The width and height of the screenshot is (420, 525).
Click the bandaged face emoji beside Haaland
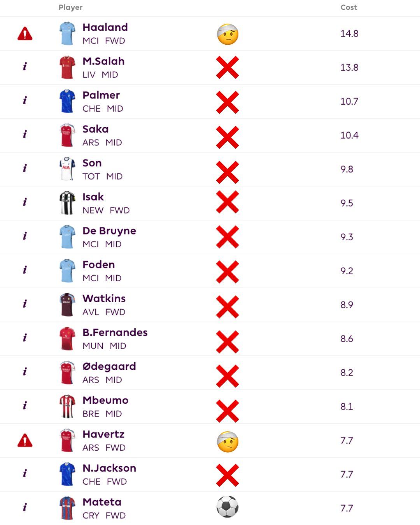click(227, 34)
